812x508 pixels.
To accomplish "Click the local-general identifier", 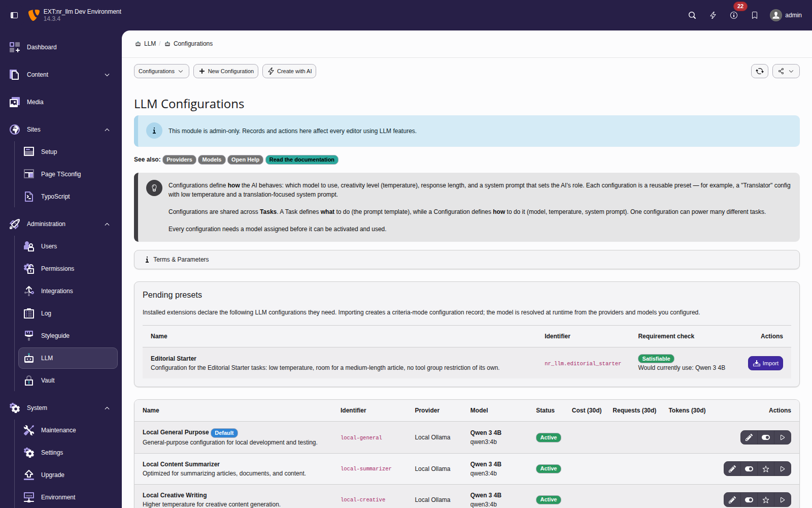I will (x=361, y=438).
